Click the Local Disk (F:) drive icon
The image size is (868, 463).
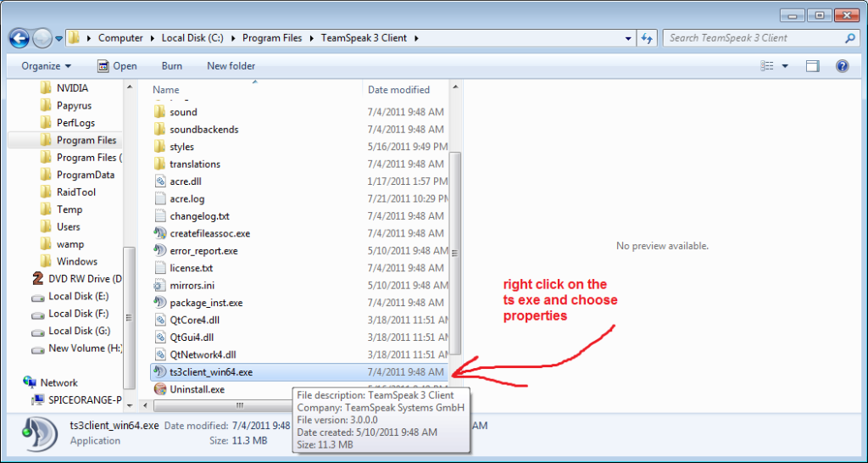(x=37, y=315)
